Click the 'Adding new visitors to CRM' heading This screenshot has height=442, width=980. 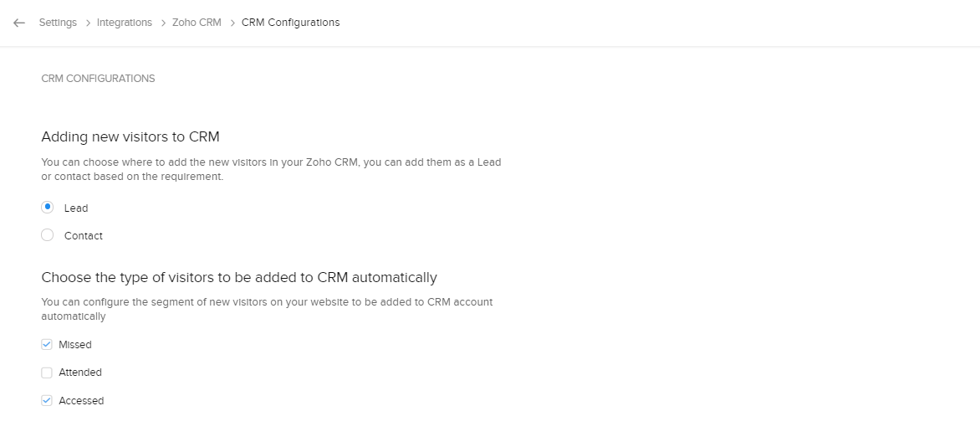pyautogui.click(x=130, y=136)
